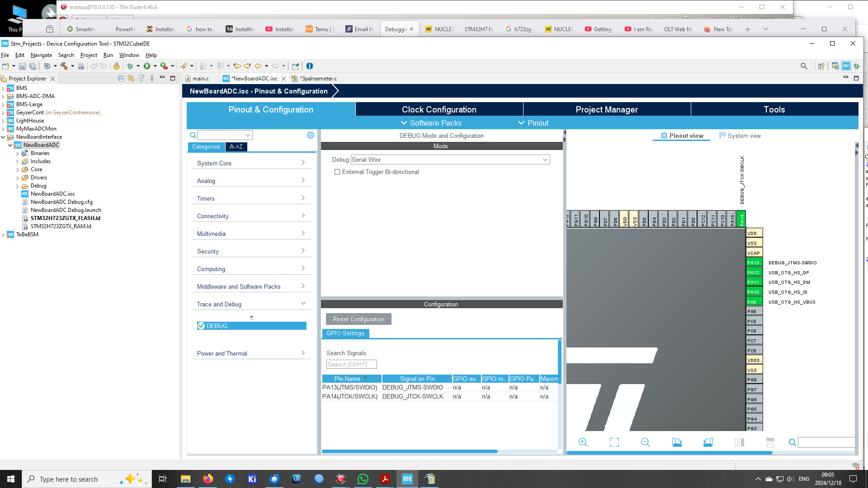Select the Debug icon in the toolbar

tap(130, 66)
